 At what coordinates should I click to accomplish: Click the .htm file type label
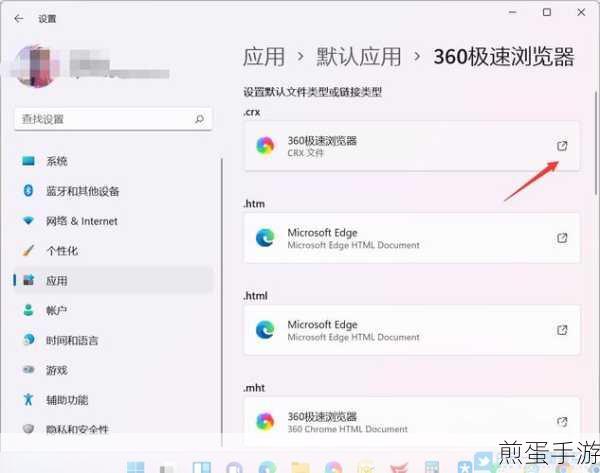254,204
